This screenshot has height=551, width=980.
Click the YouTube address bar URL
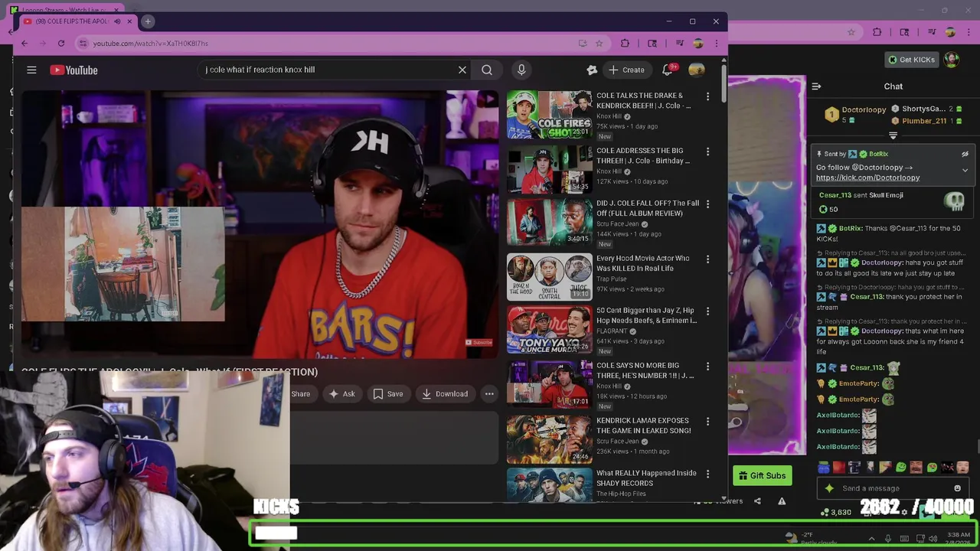click(151, 44)
